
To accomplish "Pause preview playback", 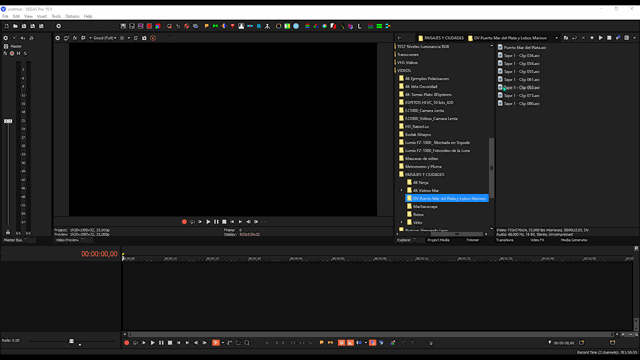I will [216, 222].
